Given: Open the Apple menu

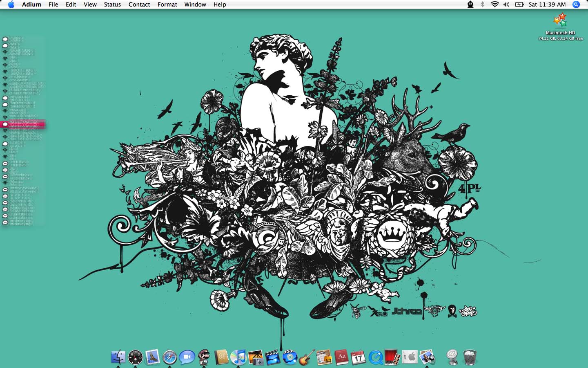Looking at the screenshot, I should point(11,4).
